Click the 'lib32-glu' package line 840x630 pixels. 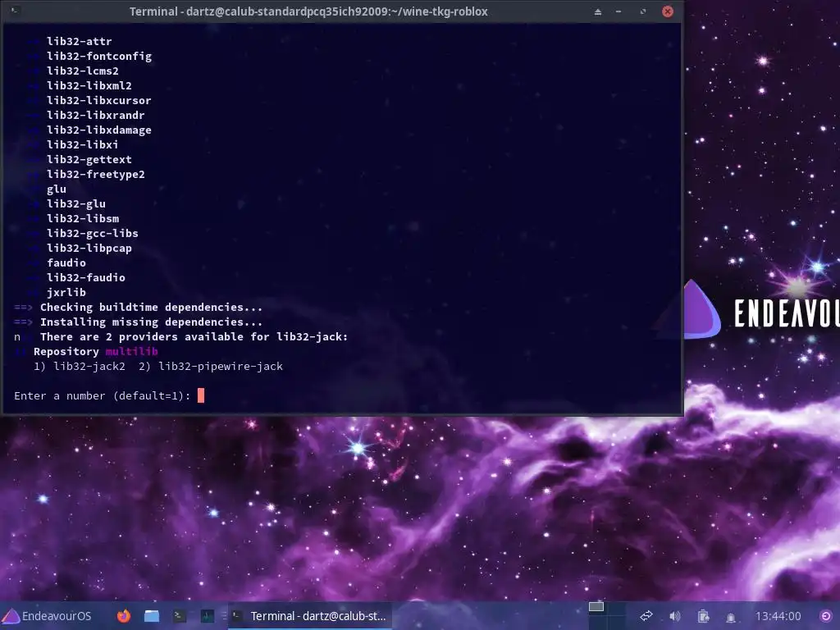(76, 203)
